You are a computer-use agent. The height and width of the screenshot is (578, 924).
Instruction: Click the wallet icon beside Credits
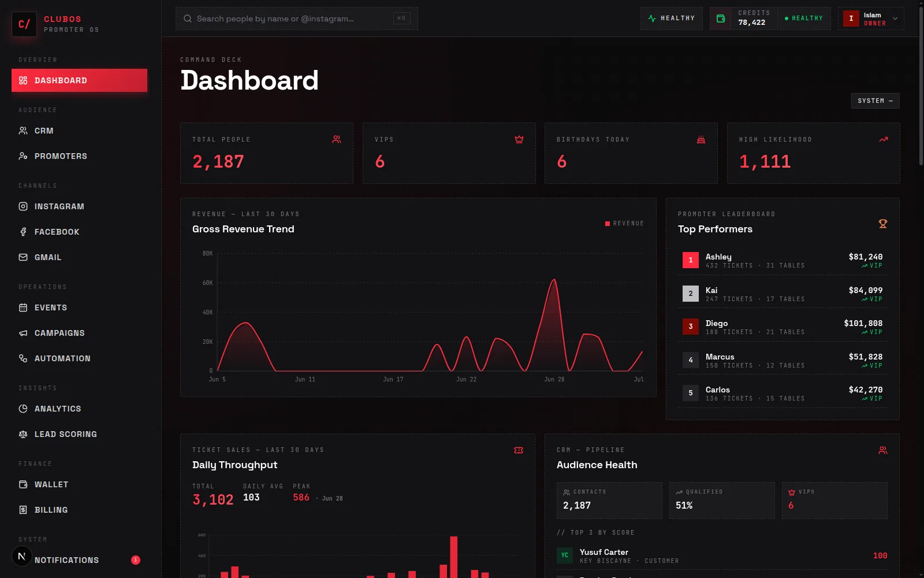click(x=721, y=18)
